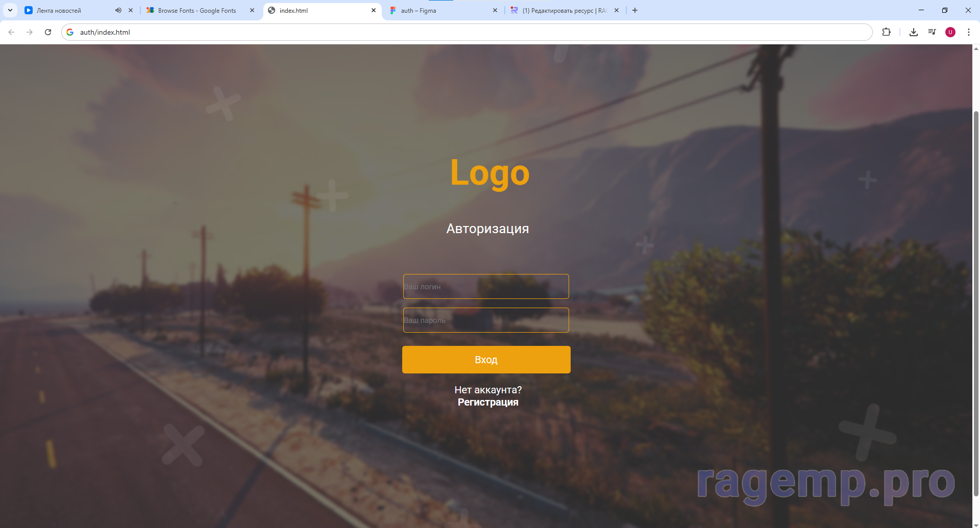Open the Extensions puzzle icon
The height and width of the screenshot is (528, 980).
click(x=886, y=32)
